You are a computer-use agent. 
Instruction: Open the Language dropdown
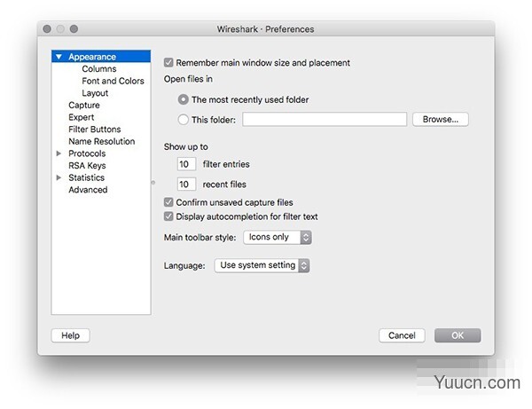(x=262, y=265)
